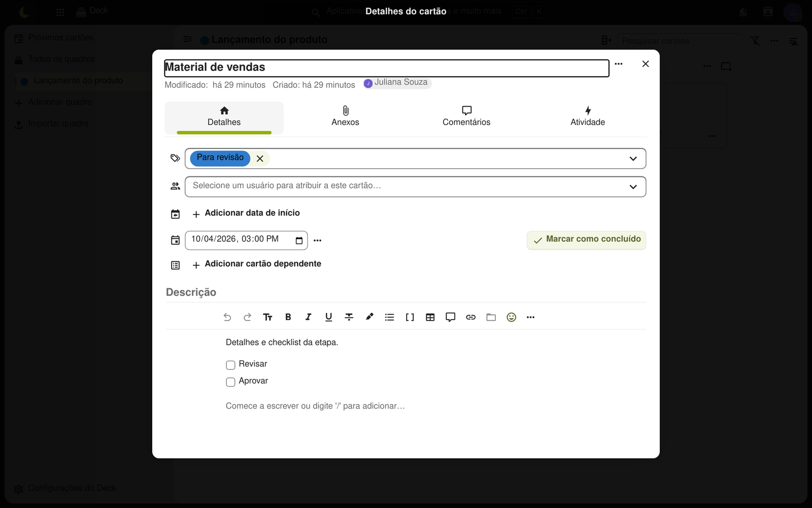Click Marcar como concluído button

[587, 240]
